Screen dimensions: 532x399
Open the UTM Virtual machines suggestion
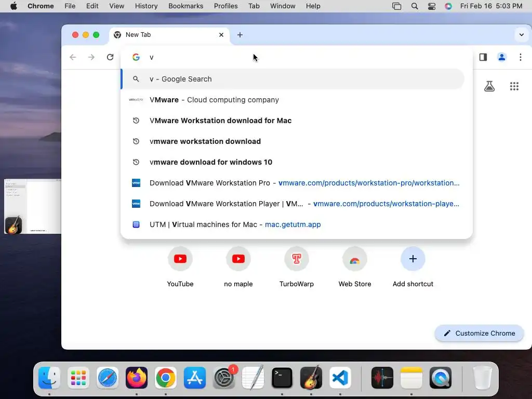coord(293,224)
